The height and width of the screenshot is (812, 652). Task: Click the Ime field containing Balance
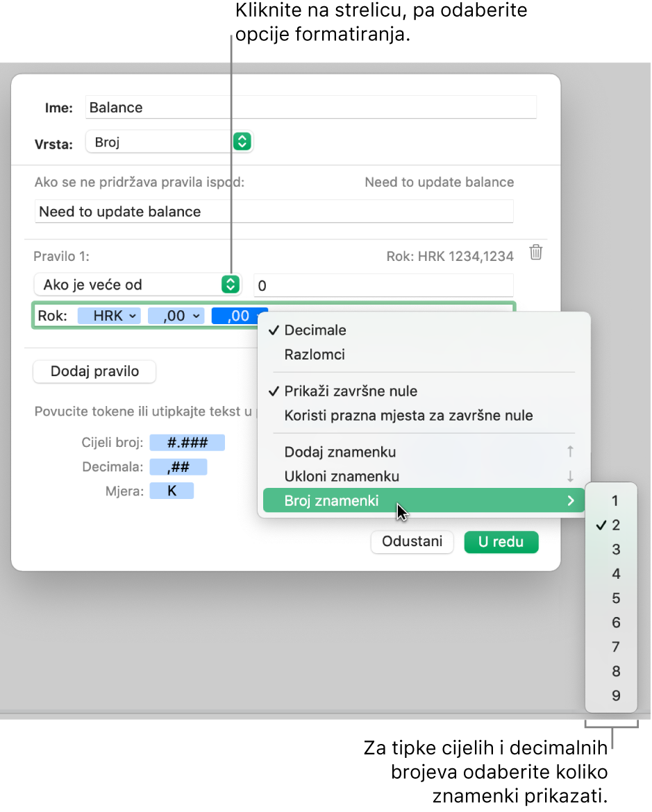[311, 107]
